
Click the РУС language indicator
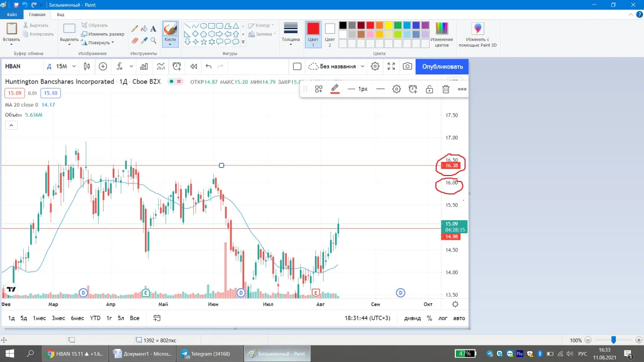click(x=582, y=353)
